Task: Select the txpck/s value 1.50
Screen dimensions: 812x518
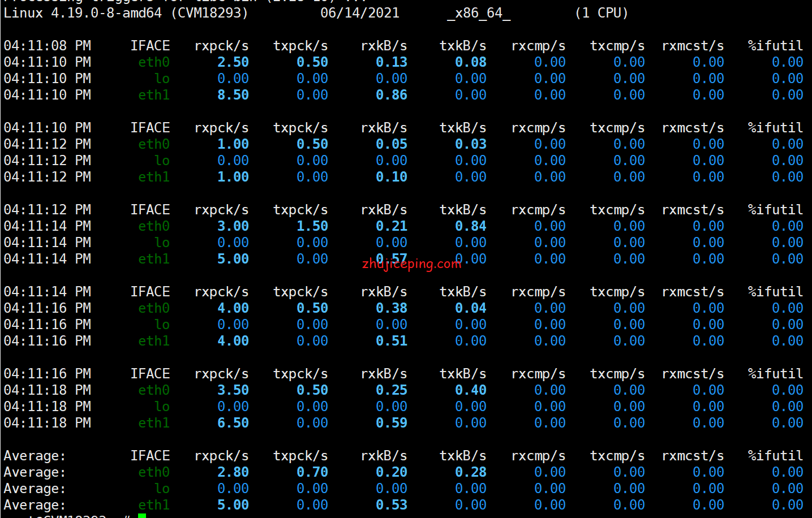Action: [x=312, y=226]
